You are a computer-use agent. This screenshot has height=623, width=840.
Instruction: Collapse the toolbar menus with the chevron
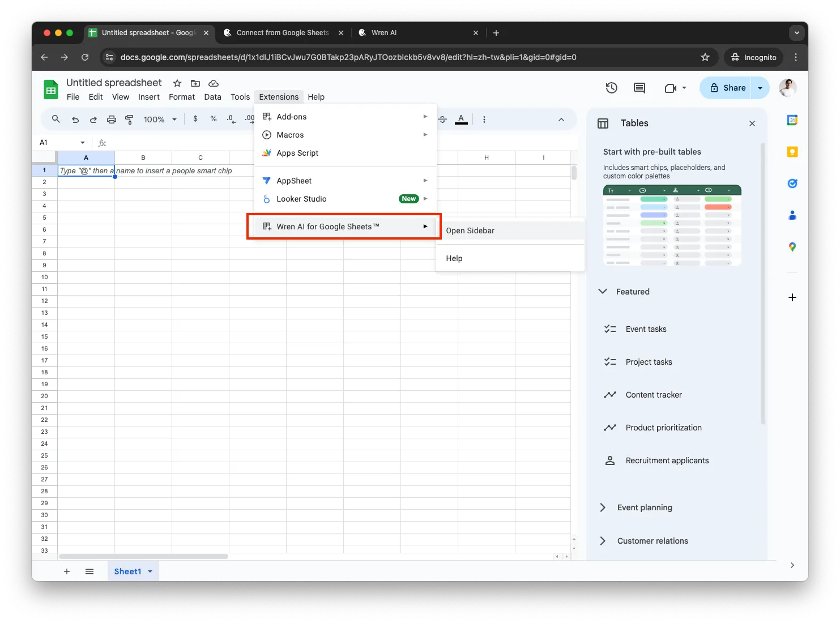[x=561, y=120]
